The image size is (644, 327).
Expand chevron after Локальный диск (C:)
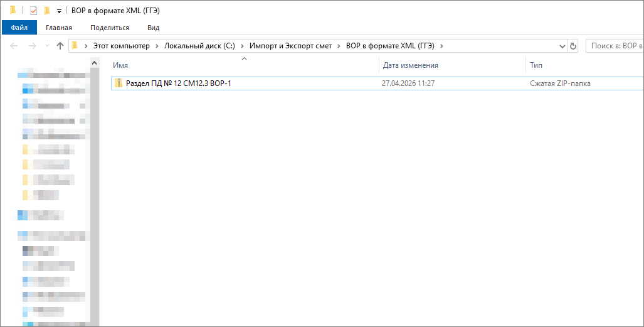click(242, 46)
